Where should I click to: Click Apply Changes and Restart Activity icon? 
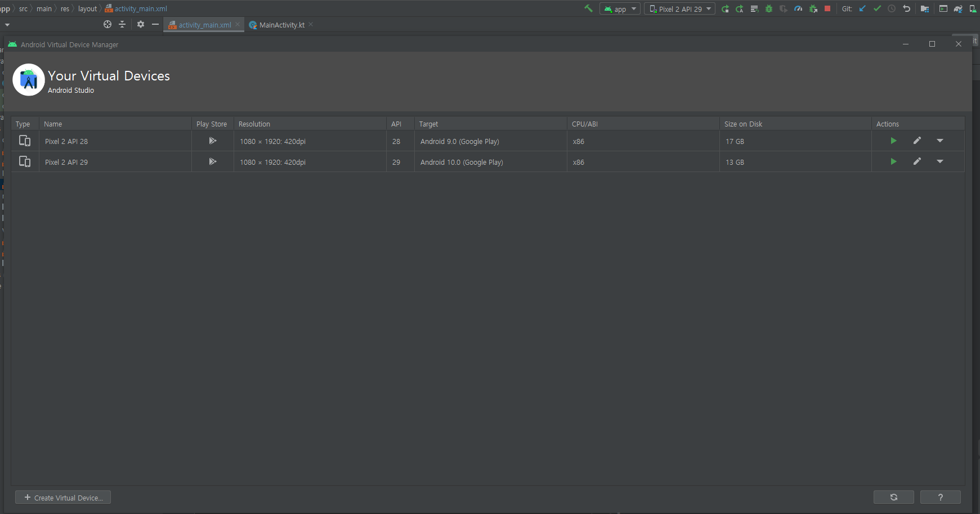point(740,8)
